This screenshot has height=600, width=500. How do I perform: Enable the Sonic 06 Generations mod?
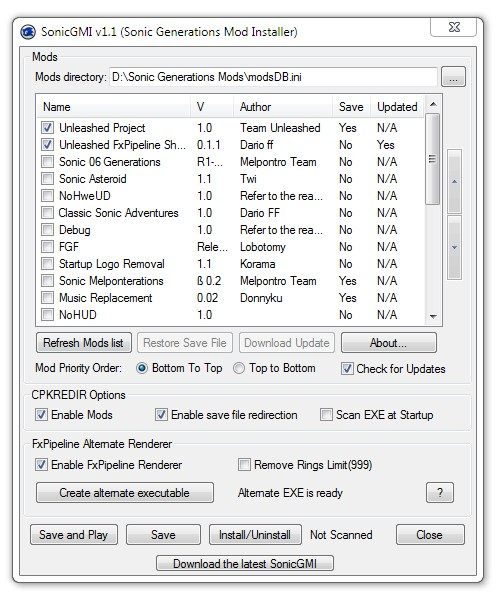[47, 162]
